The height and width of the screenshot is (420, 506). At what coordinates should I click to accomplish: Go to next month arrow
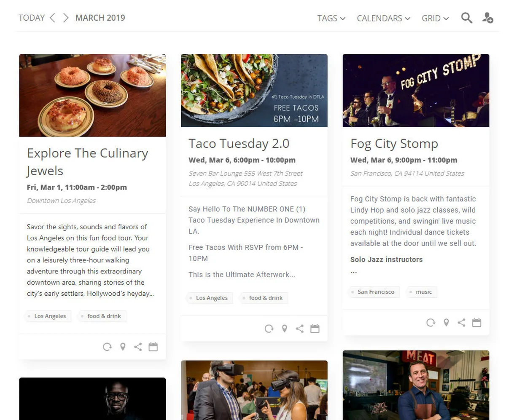(65, 18)
